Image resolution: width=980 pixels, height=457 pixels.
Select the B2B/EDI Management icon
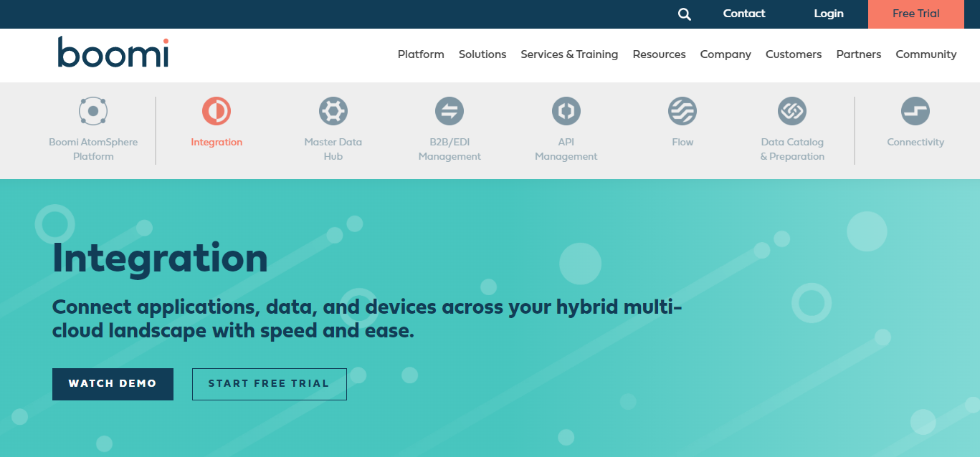pos(449,111)
